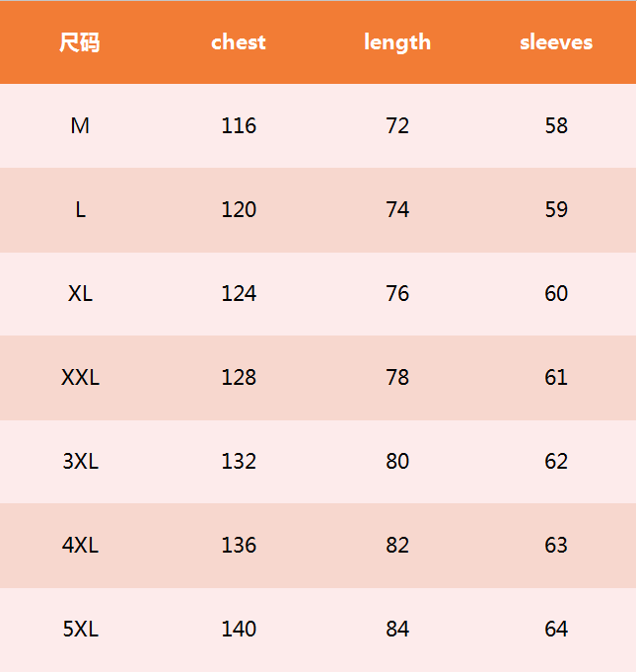Image resolution: width=637 pixels, height=672 pixels.
Task: Click length value 78 in XXL row
Action: tap(397, 378)
